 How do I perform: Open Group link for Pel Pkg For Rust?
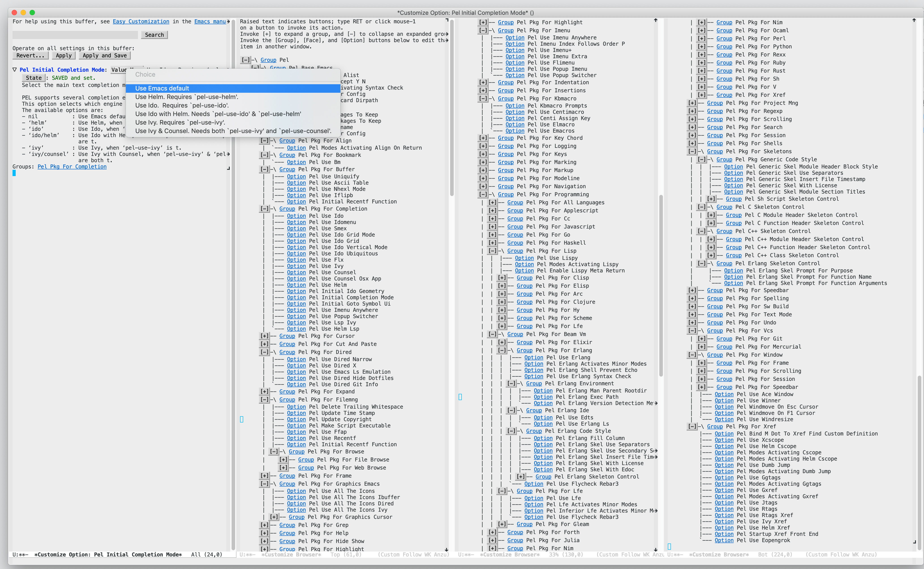coord(724,71)
